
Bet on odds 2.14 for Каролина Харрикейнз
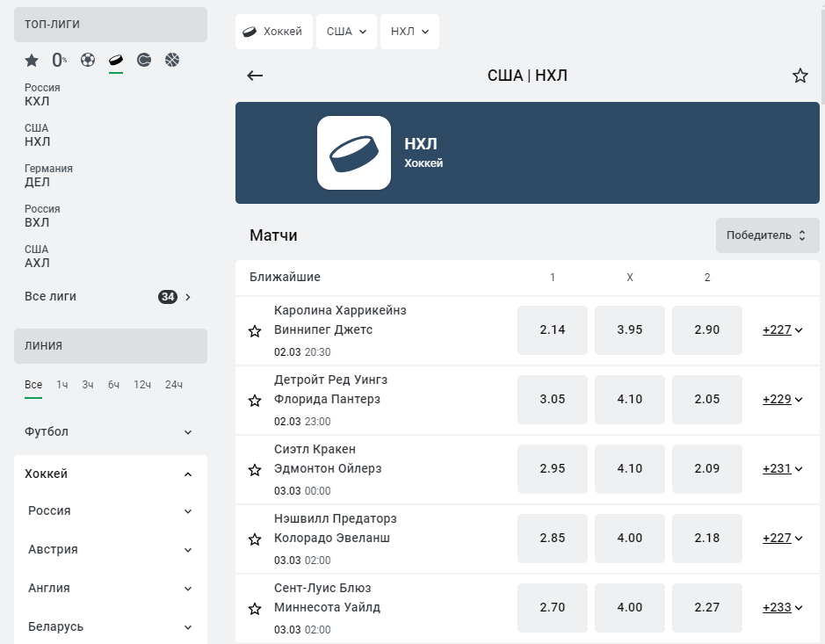[553, 329]
